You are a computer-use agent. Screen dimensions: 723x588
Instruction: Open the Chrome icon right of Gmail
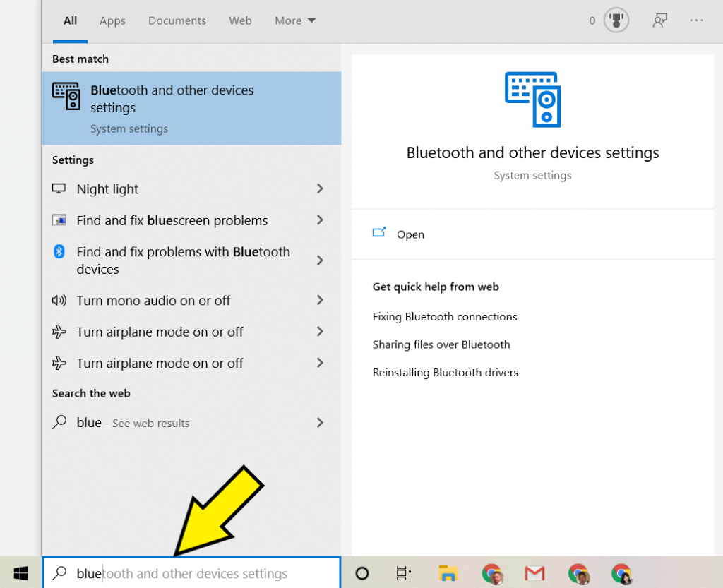579,574
